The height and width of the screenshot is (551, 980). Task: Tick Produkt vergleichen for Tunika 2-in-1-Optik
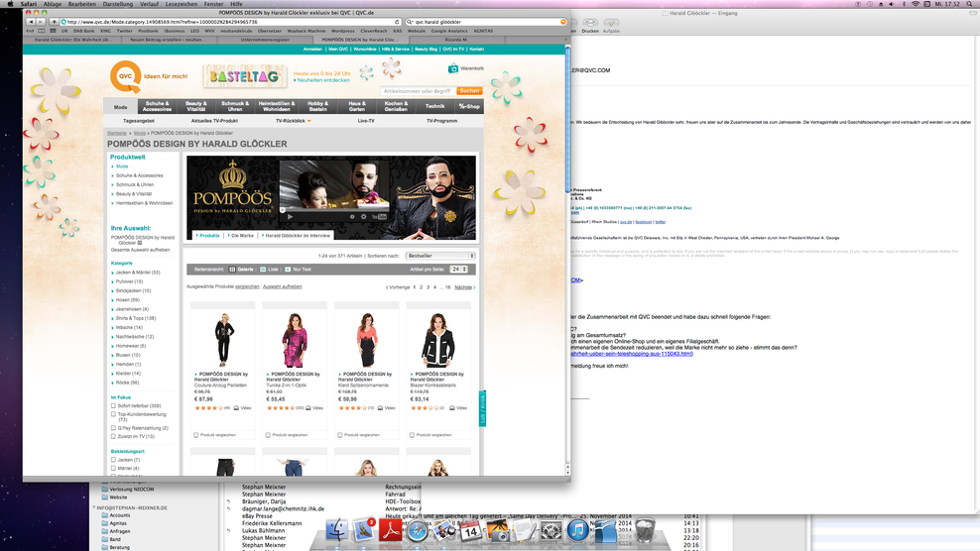268,435
